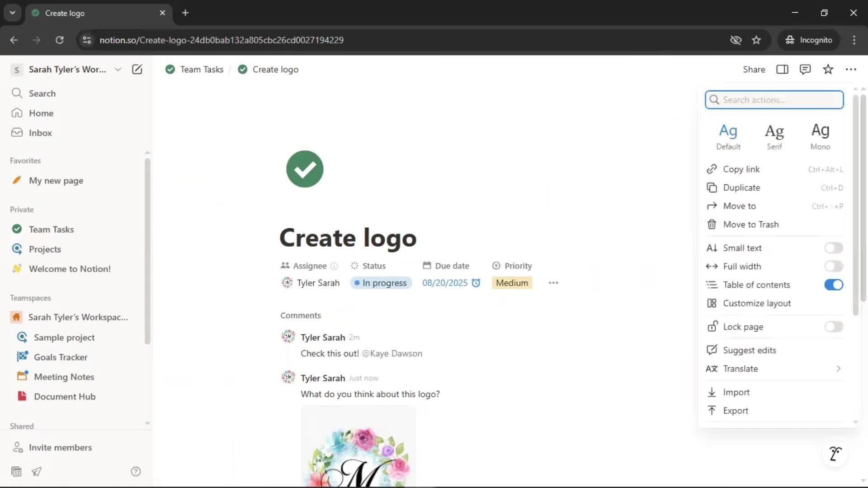Click the Search icon in sidebar
Image resolution: width=868 pixels, height=488 pixels.
17,93
